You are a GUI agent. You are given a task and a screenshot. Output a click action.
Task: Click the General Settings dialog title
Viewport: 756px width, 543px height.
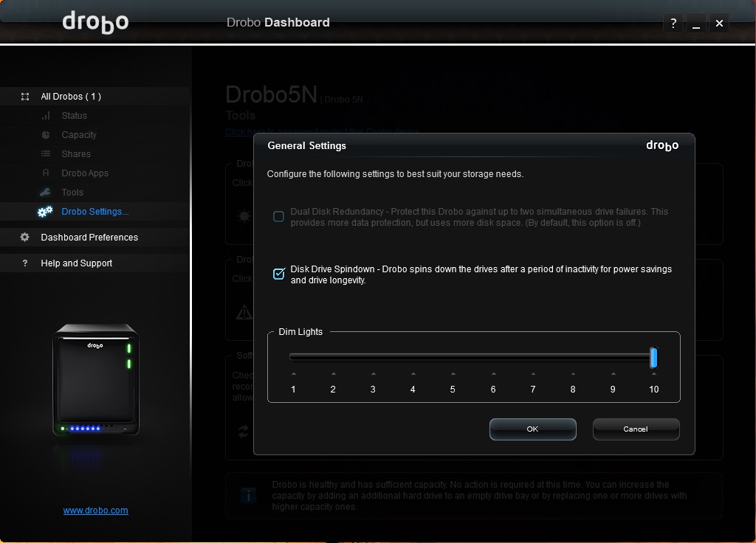click(x=306, y=145)
